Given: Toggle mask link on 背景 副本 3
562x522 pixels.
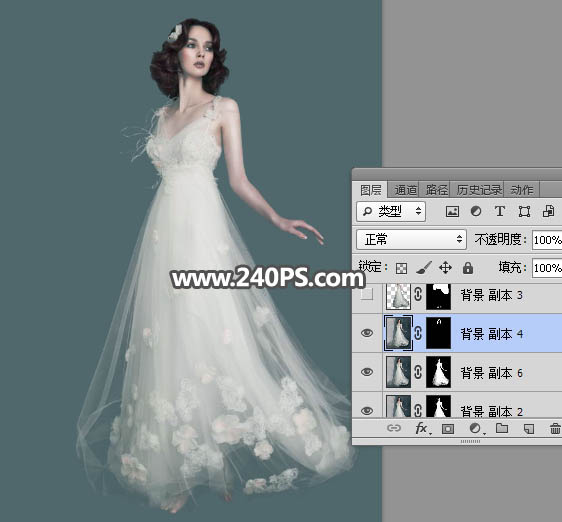Looking at the screenshot, I should [418, 295].
